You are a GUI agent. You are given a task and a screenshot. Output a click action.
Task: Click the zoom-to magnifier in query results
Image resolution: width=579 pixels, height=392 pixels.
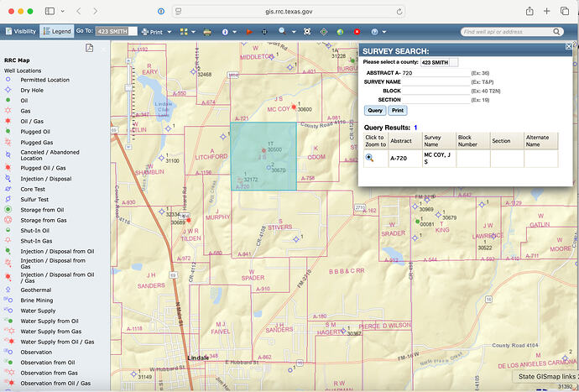click(369, 158)
